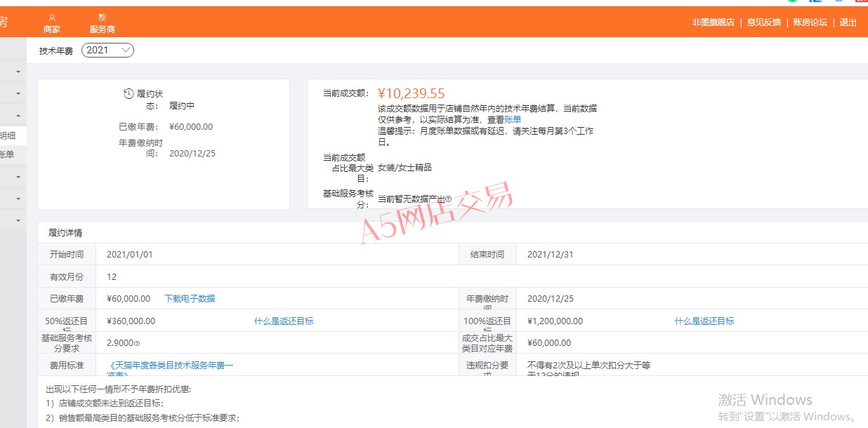Click the 结束时间 table label
The height and width of the screenshot is (428, 868).
(x=487, y=255)
